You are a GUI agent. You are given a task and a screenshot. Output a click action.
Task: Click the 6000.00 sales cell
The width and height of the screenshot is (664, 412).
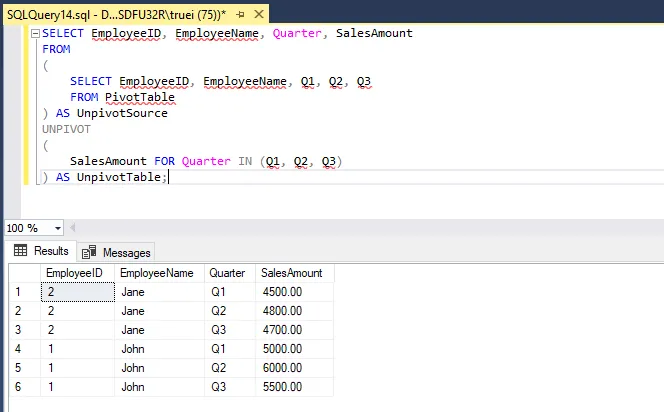tap(295, 368)
